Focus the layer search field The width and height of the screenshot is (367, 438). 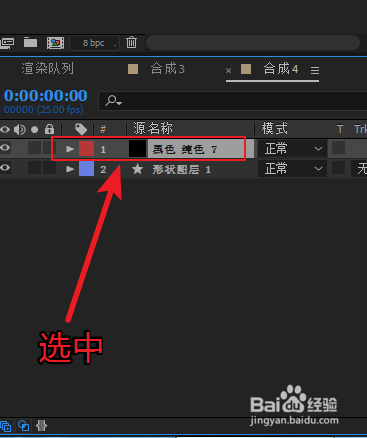[x=233, y=101]
